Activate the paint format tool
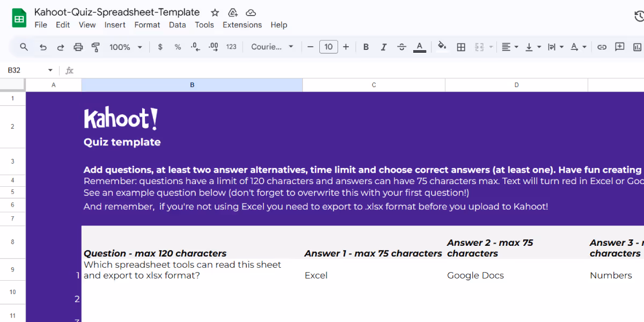This screenshot has width=644, height=322. (x=96, y=47)
